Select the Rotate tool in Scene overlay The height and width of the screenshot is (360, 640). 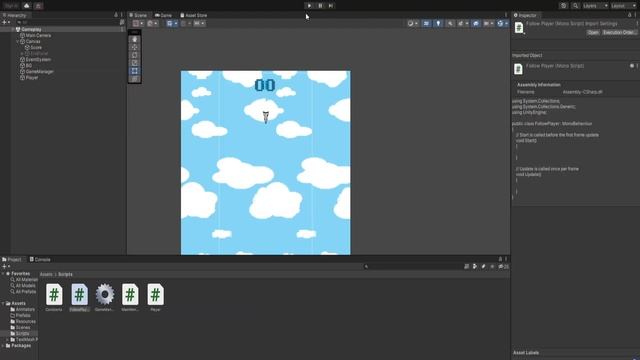pyautogui.click(x=135, y=55)
